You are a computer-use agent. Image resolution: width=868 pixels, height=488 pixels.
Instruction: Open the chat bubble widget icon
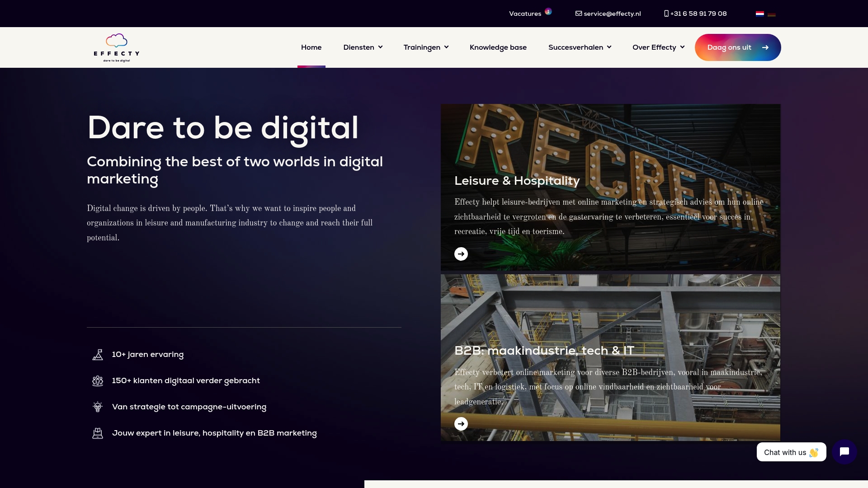tap(844, 452)
